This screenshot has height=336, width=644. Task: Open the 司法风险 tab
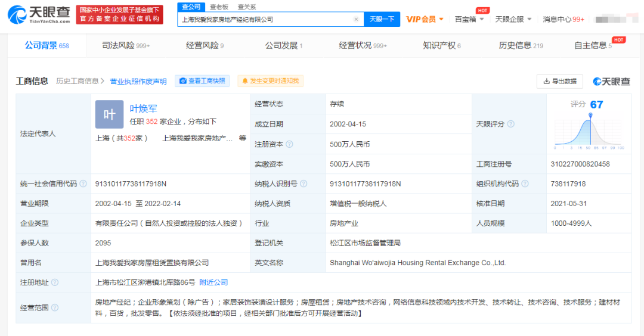pos(126,45)
